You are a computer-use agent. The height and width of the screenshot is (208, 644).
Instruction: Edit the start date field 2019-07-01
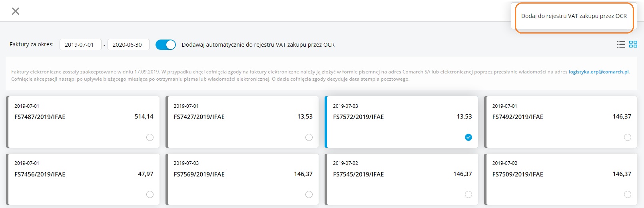click(x=80, y=45)
